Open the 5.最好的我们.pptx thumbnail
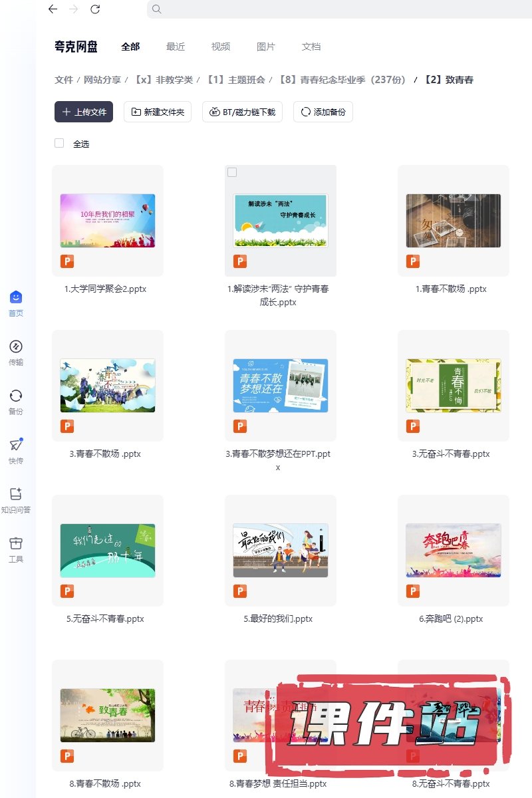 [280, 550]
